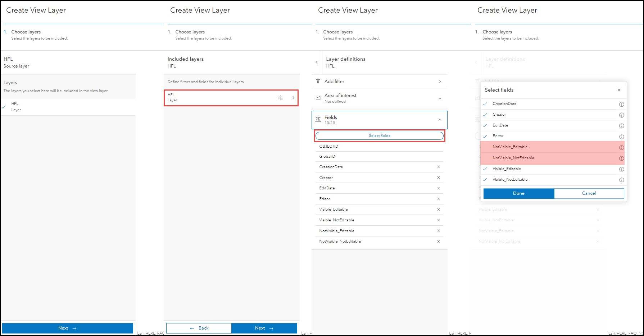The width and height of the screenshot is (644, 336).
Task: Click the filter settings icon on HFL layer
Action: pos(281,98)
